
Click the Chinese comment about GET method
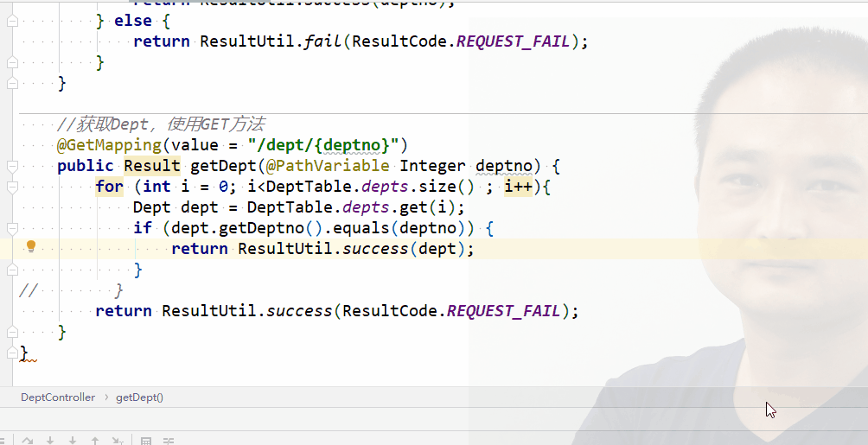click(x=161, y=124)
